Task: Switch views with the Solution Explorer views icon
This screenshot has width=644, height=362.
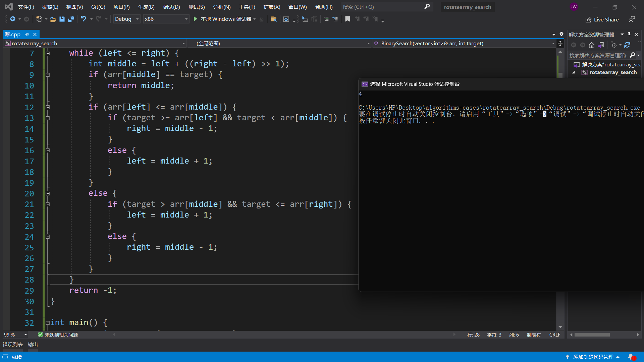Action: (601, 45)
